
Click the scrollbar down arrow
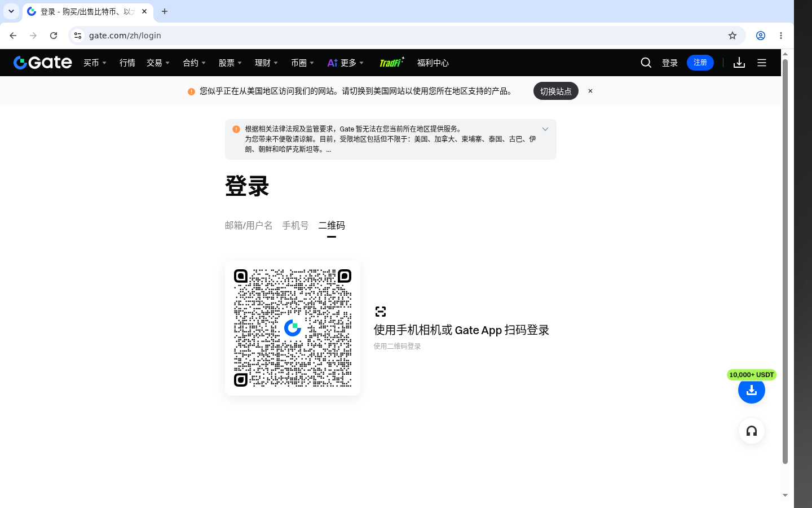coord(785,496)
